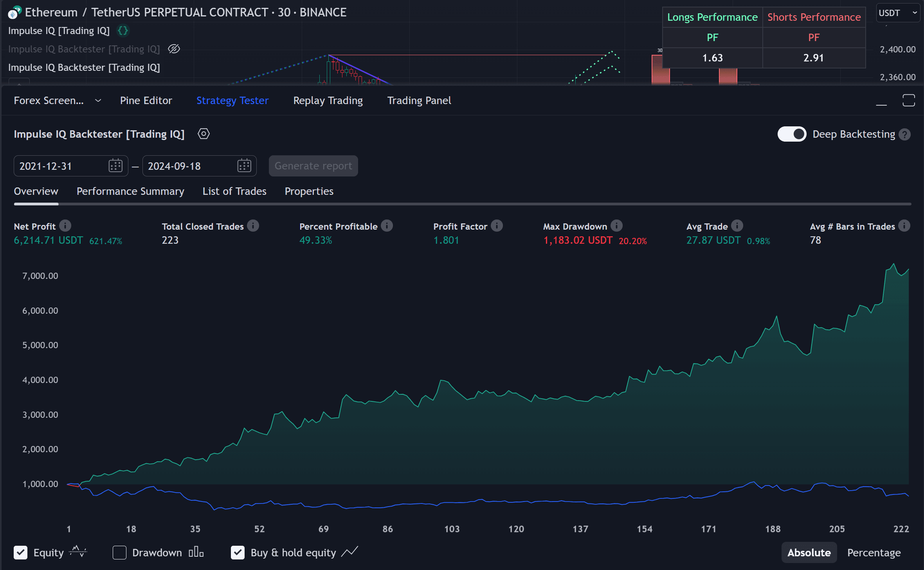
Task: Click the 2,400.00 price axis label
Action: click(x=897, y=49)
